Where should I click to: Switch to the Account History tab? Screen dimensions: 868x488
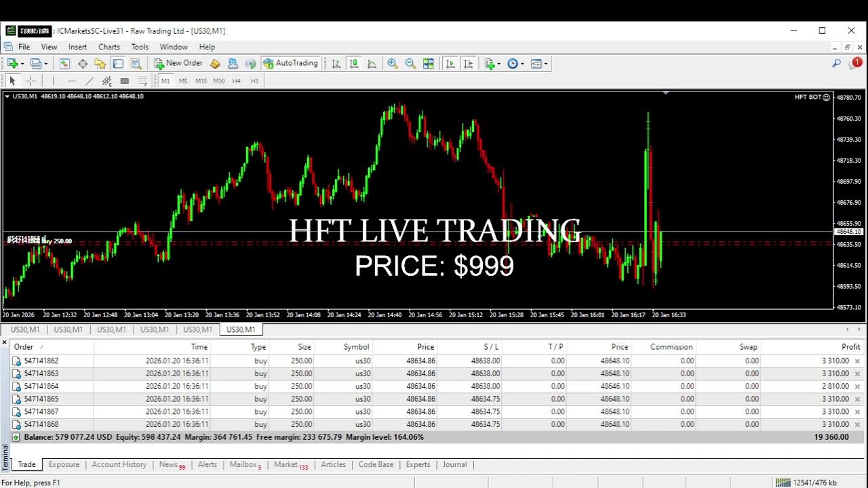[x=119, y=465]
